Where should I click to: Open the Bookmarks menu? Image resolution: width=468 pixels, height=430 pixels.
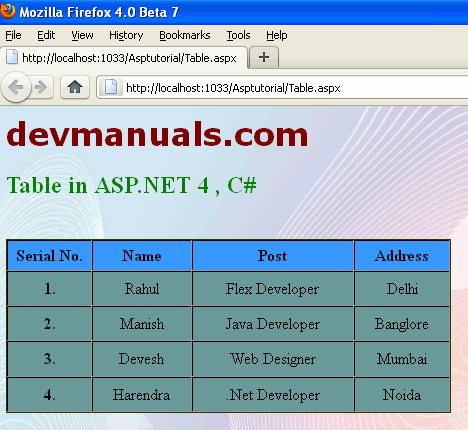185,35
